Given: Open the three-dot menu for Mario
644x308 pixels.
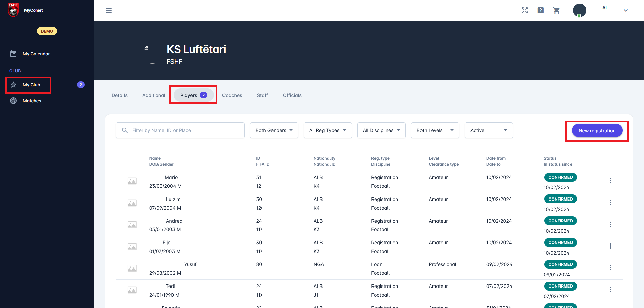Looking at the screenshot, I should click(610, 181).
